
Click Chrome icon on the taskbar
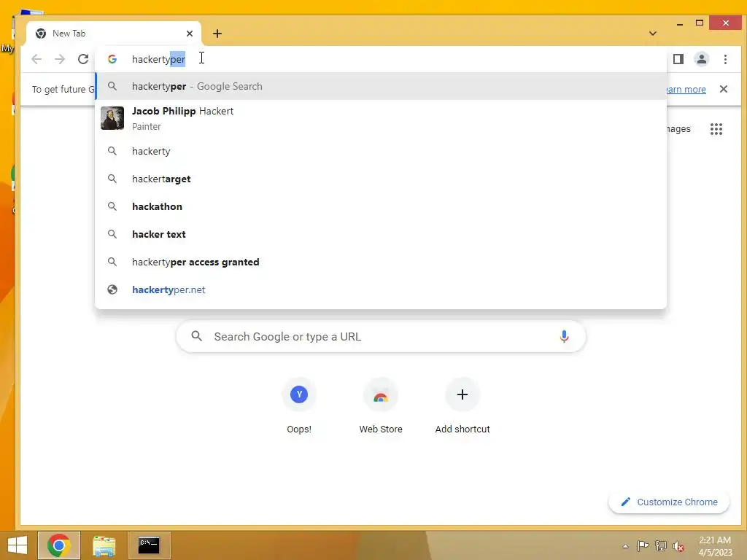click(x=58, y=545)
